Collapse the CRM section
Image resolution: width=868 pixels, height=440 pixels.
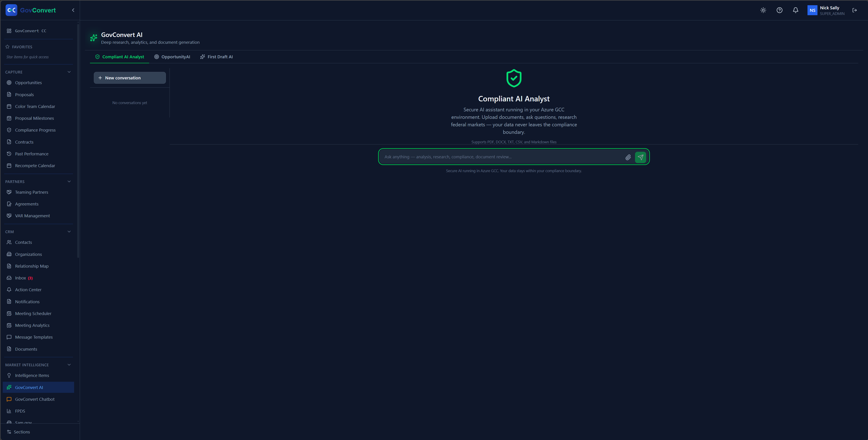coord(69,232)
